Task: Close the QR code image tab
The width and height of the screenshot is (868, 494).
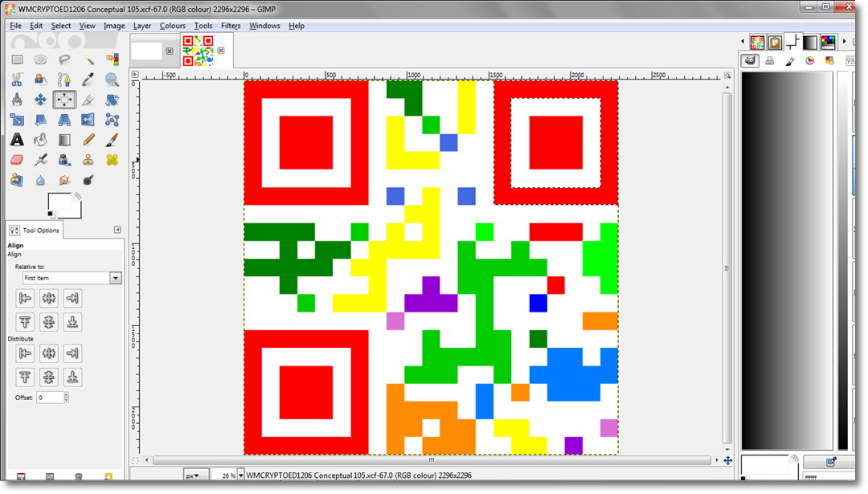Action: click(221, 51)
